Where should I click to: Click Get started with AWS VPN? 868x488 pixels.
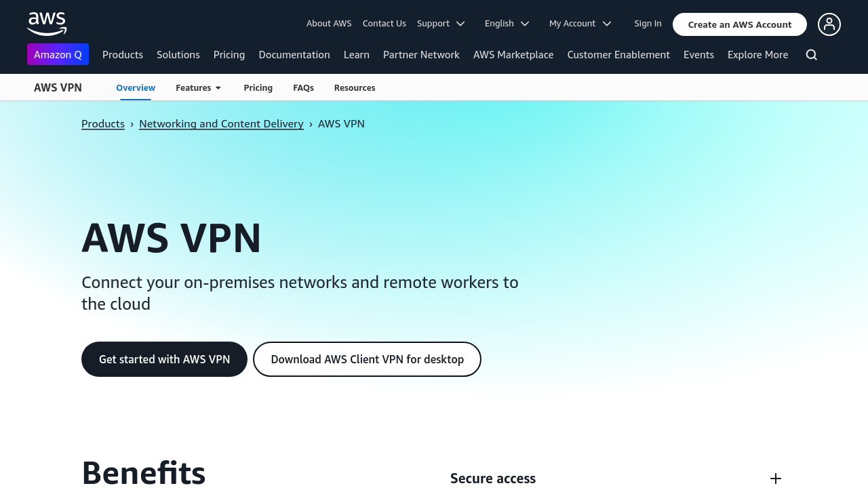pyautogui.click(x=164, y=359)
